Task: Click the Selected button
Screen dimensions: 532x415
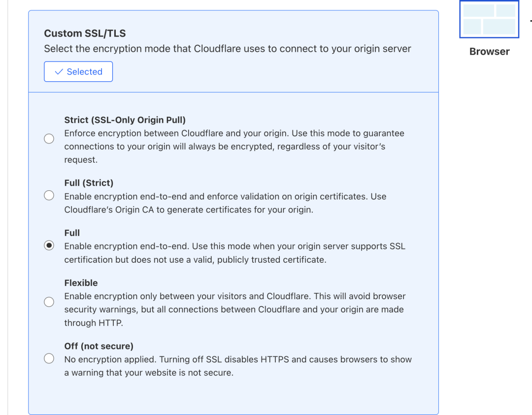Action: pos(78,71)
